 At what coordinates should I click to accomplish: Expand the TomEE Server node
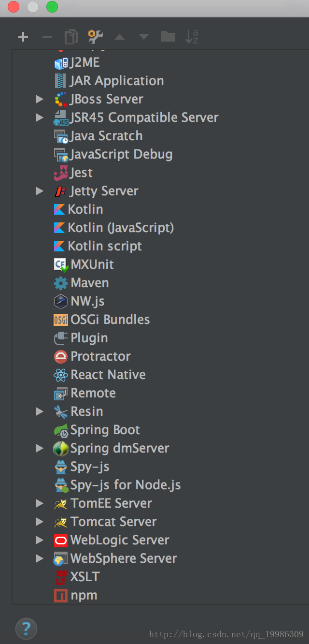point(40,503)
